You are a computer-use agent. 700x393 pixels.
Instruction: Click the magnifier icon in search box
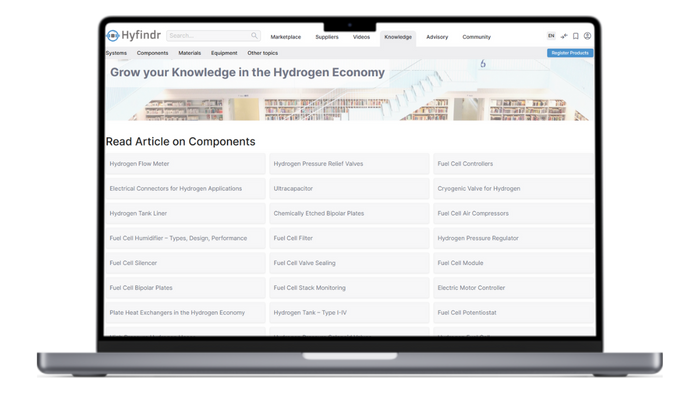click(254, 35)
